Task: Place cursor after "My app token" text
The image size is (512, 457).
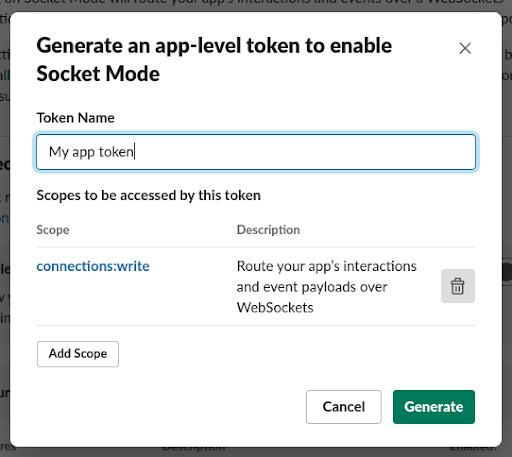Action: 134,152
